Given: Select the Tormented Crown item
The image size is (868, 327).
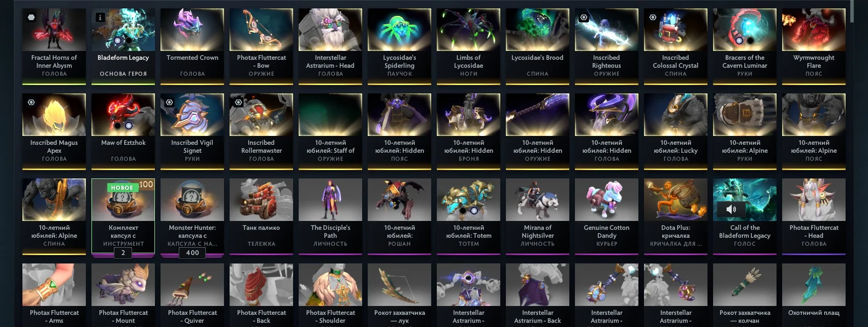Looking at the screenshot, I should point(192,46).
